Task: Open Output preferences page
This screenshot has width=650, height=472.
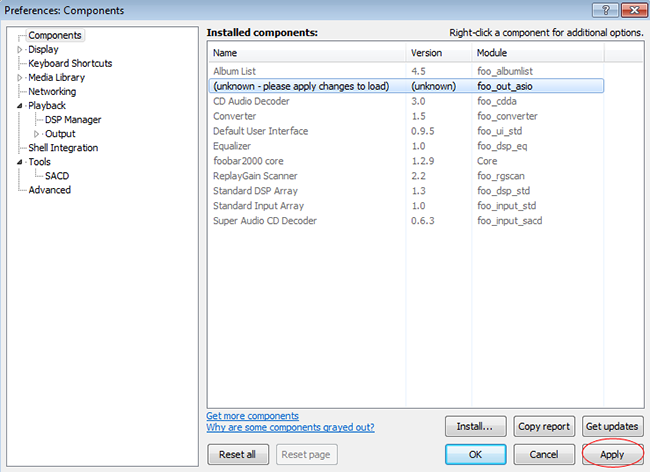Action: point(60,134)
